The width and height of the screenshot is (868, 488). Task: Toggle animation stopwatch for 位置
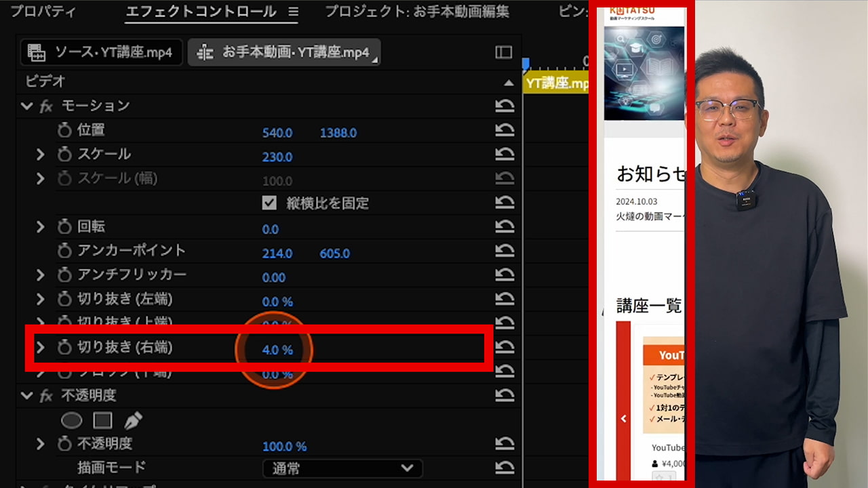tap(64, 130)
